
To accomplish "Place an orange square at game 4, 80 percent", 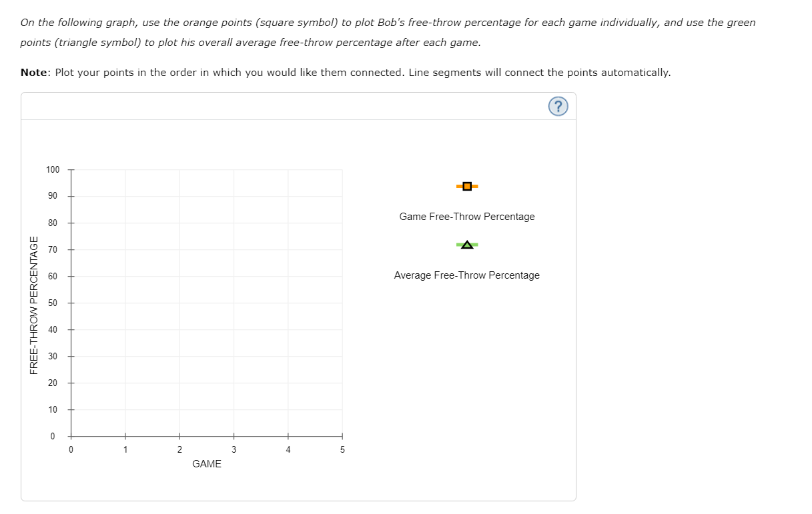I will [287, 223].
